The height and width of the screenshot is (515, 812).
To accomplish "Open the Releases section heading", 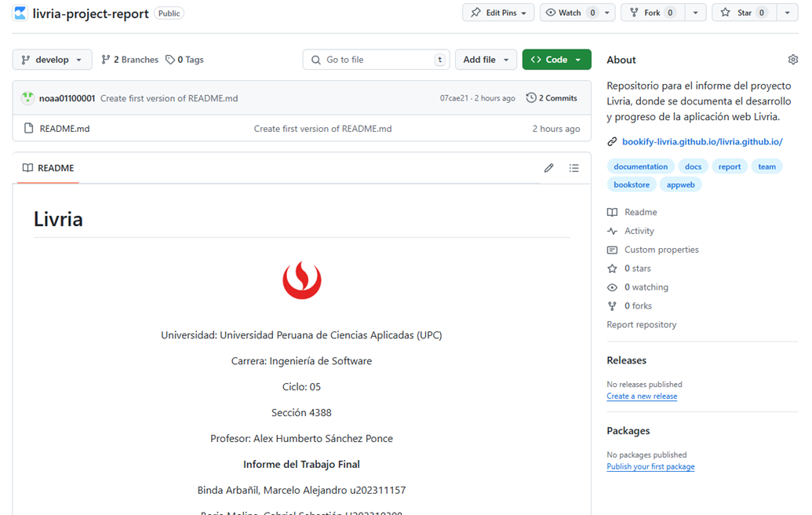I will pos(627,360).
